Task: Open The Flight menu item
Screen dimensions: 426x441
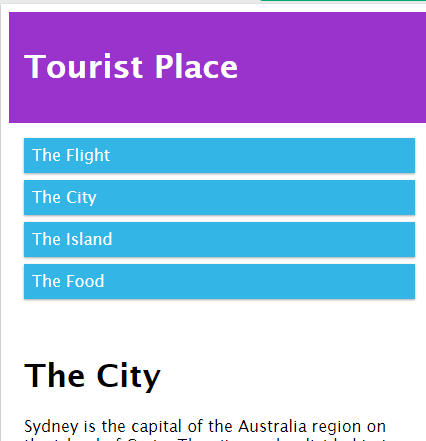Action: (219, 155)
